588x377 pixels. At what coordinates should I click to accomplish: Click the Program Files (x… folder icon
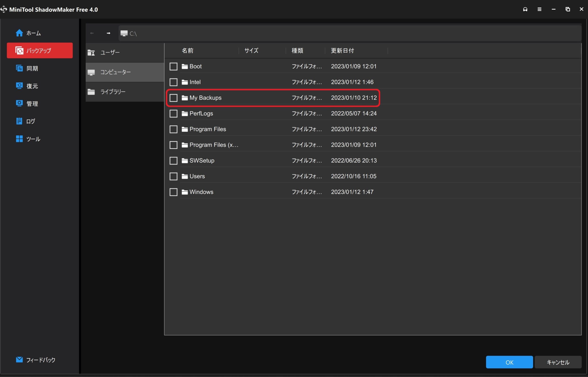coord(185,145)
